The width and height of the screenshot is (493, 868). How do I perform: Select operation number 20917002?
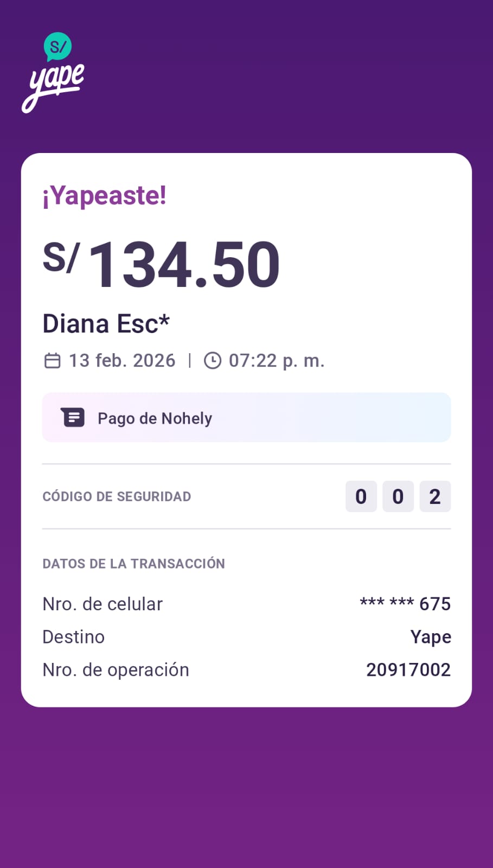point(408,670)
